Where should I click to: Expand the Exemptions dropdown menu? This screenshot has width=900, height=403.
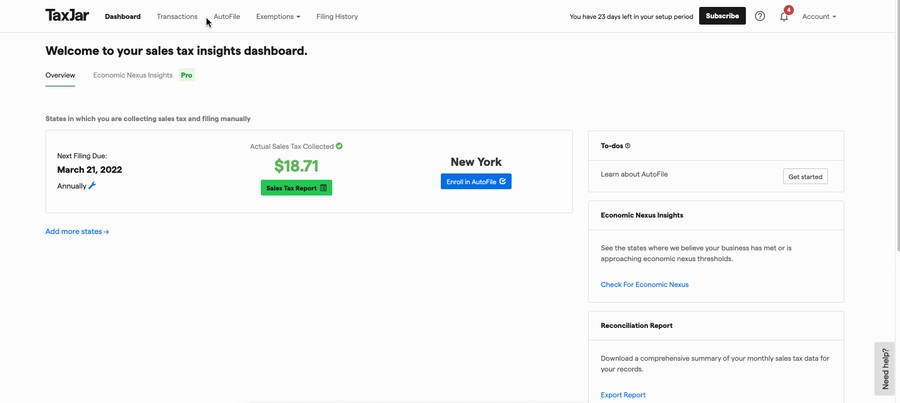tap(277, 17)
